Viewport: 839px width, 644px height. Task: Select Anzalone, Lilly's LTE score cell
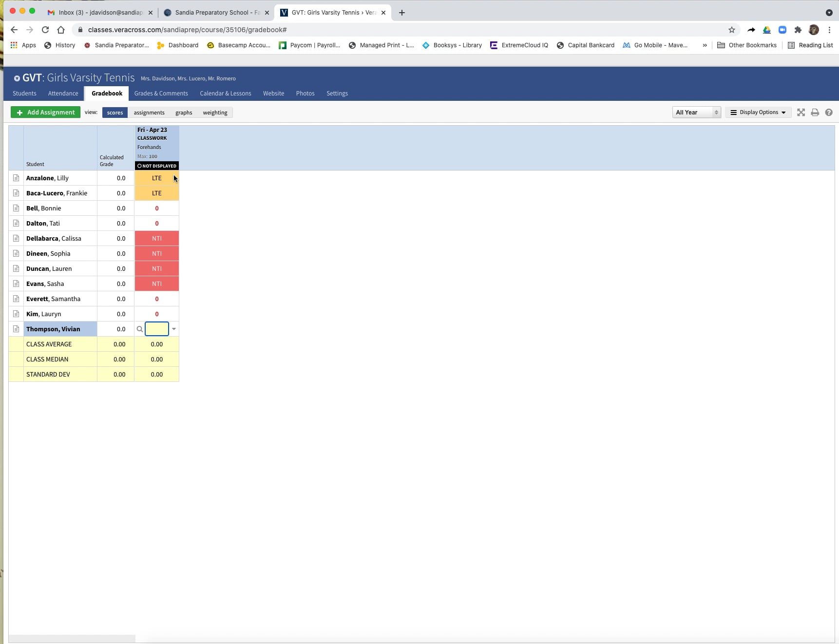157,178
